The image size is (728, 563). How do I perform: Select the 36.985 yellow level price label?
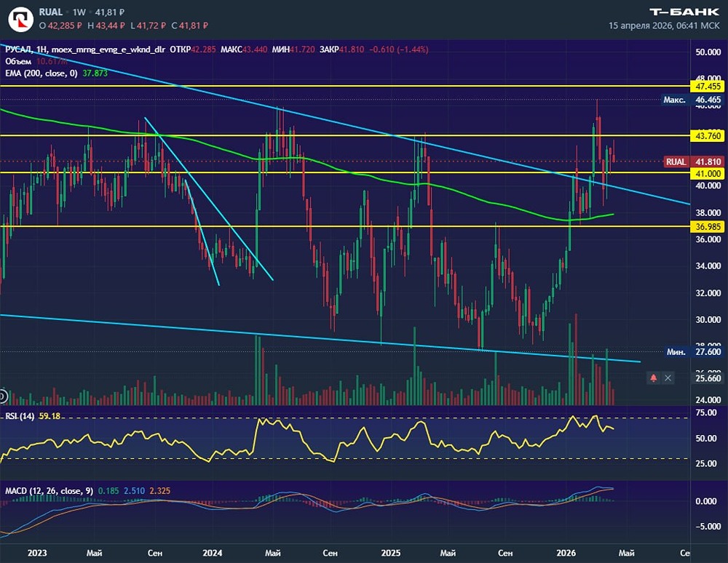click(708, 226)
